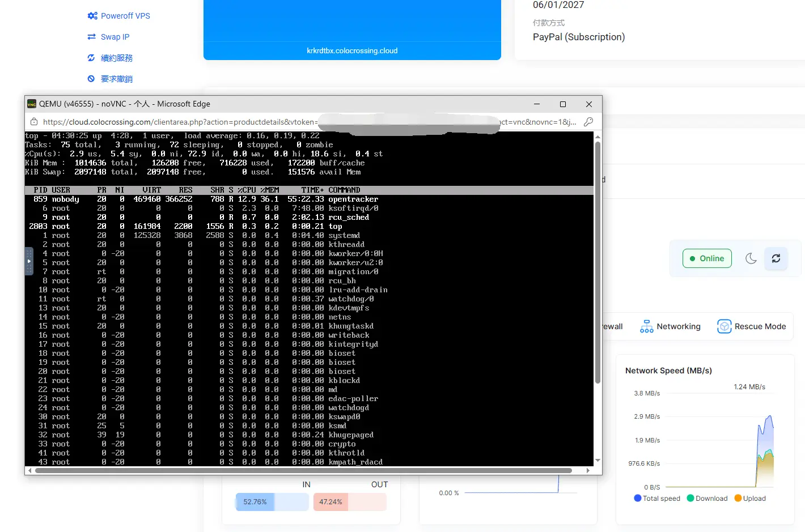
Task: Click the noVNC address bar URL
Action: pyautogui.click(x=310, y=122)
